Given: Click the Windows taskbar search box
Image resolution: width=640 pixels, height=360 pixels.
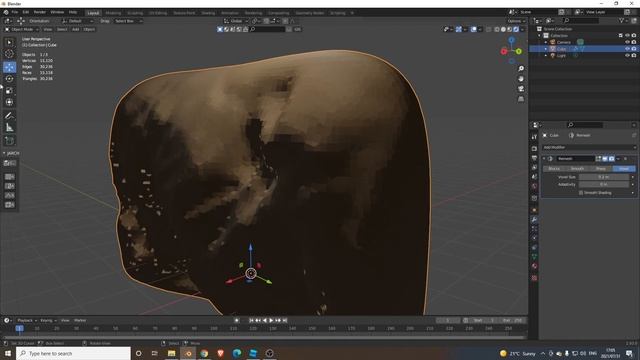Looking at the screenshot, I should [73, 353].
